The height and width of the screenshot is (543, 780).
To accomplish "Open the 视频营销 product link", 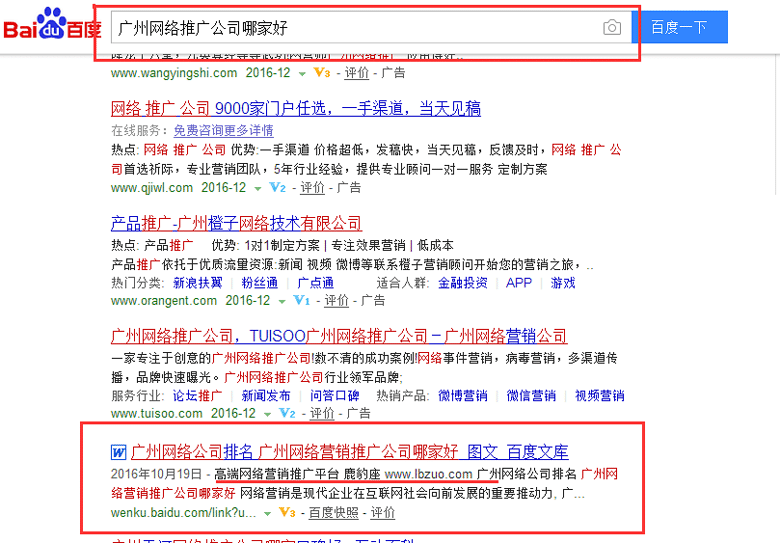I will [599, 396].
